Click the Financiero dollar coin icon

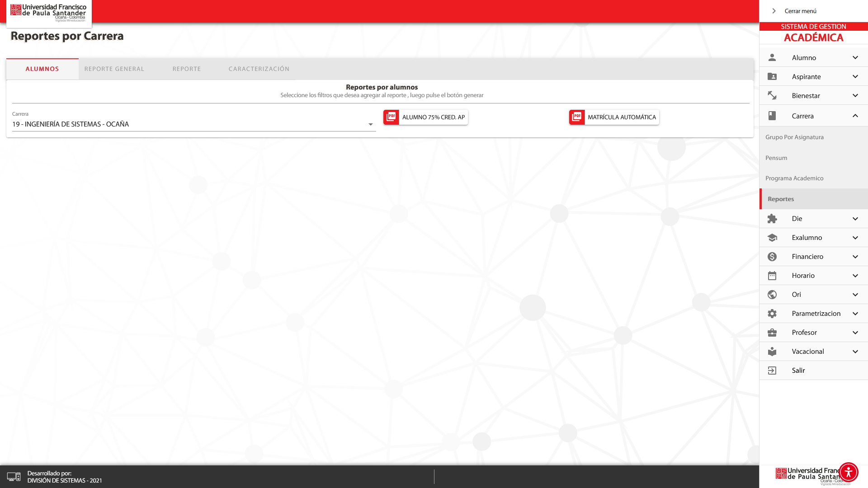[x=772, y=257]
